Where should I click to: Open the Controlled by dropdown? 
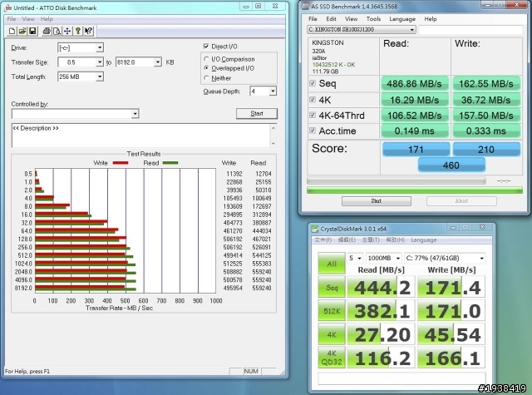(135, 114)
